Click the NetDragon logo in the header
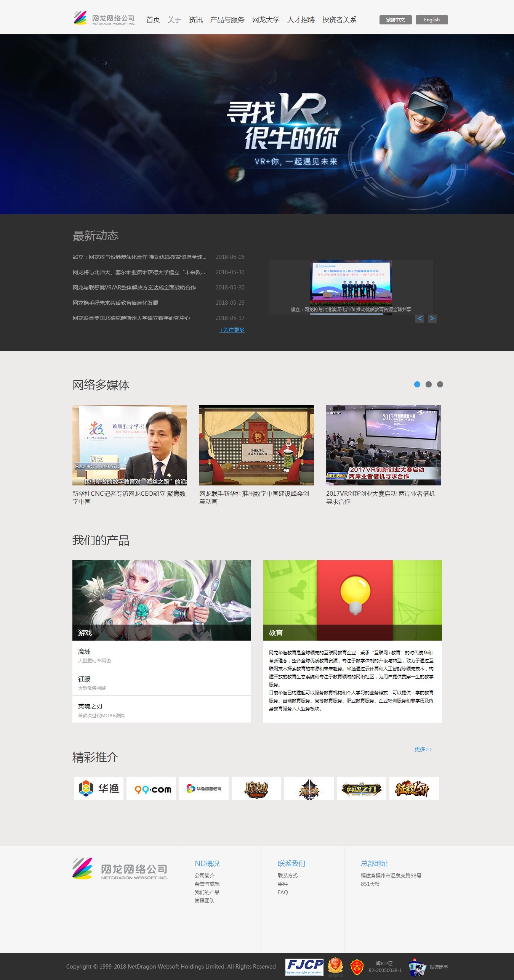The image size is (514, 980). (104, 18)
